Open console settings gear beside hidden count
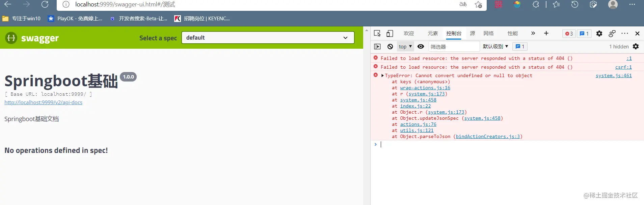 (x=636, y=47)
